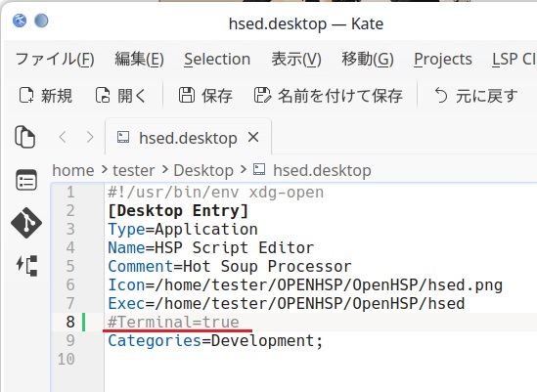
Task: Click the Open (開く) toolbar button
Action: click(120, 96)
